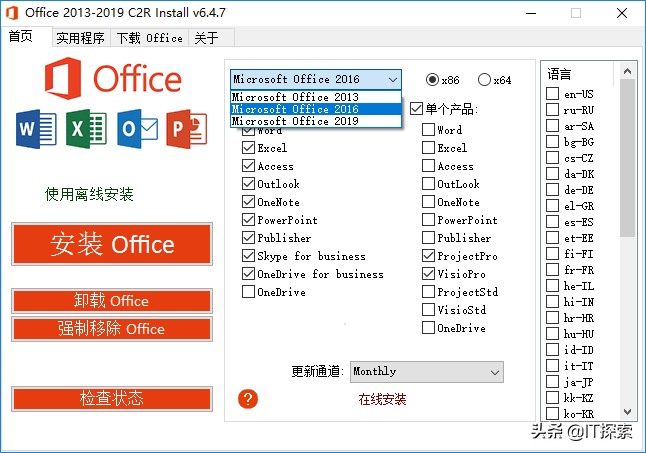Viewport: 646px width, 453px height.
Task: Click the language list scrollbar thumb
Action: click(627, 158)
